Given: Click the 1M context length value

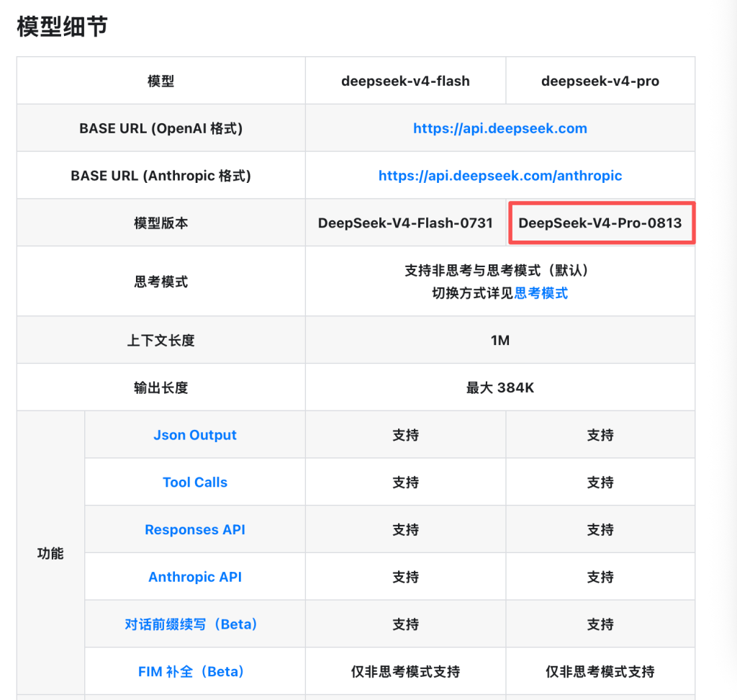Looking at the screenshot, I should click(500, 340).
